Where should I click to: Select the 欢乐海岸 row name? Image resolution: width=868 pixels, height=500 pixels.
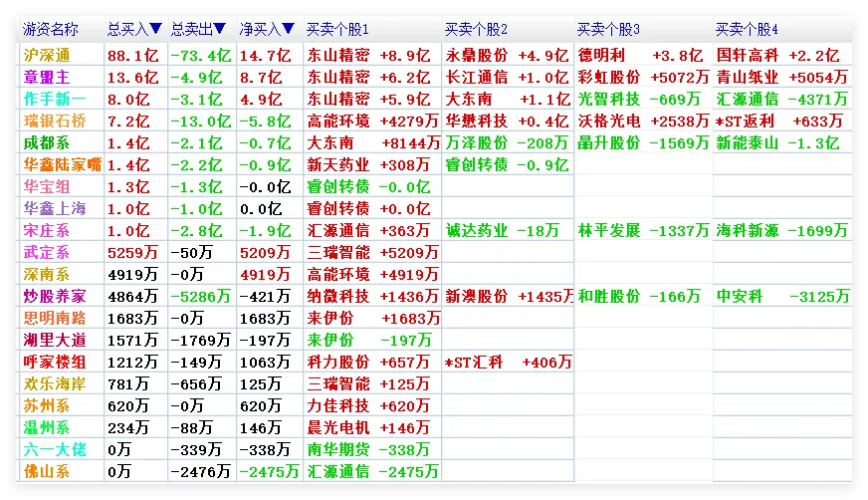tap(55, 383)
